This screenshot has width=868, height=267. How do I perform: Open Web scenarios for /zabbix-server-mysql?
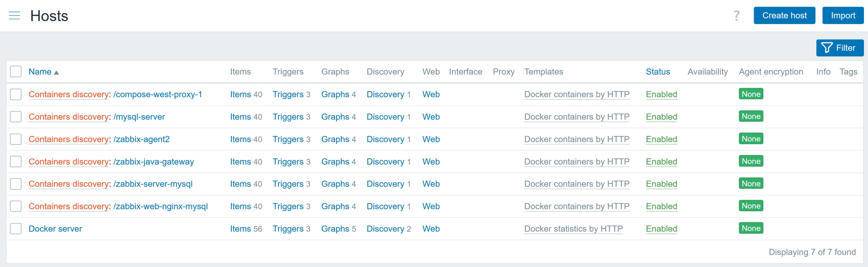tap(431, 184)
